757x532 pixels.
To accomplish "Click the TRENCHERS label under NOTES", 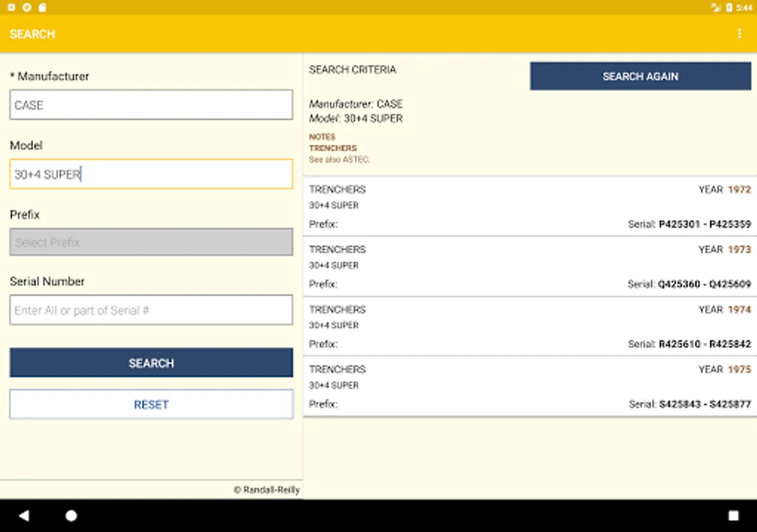I will tap(333, 148).
